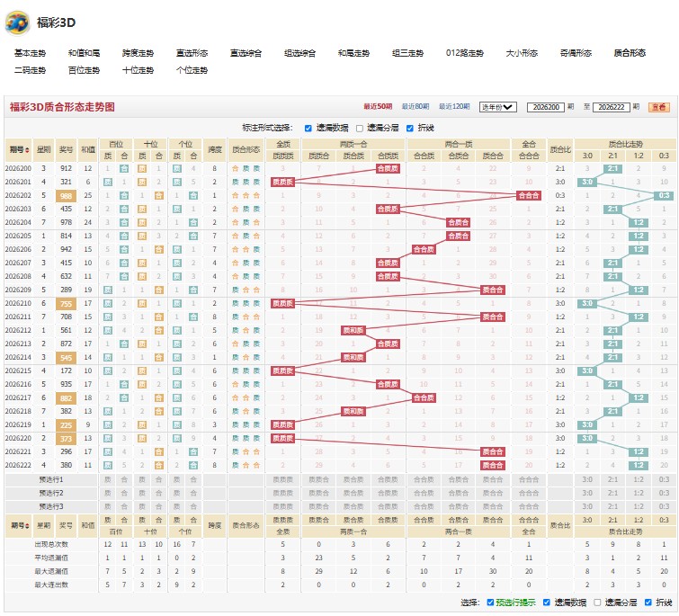Go to 组选综合 page
Viewport: 679px width, 616px height.
[x=299, y=53]
